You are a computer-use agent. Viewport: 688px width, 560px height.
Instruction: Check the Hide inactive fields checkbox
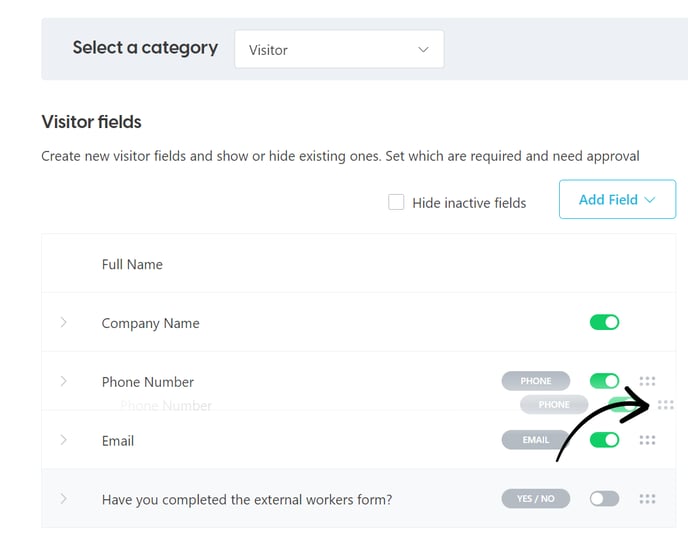396,202
